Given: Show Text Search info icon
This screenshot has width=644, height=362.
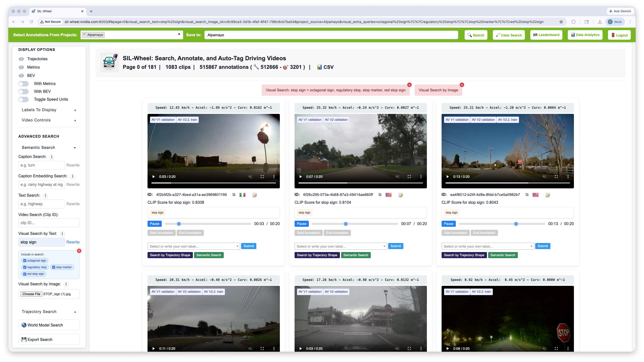Looking at the screenshot, I should [45, 196].
